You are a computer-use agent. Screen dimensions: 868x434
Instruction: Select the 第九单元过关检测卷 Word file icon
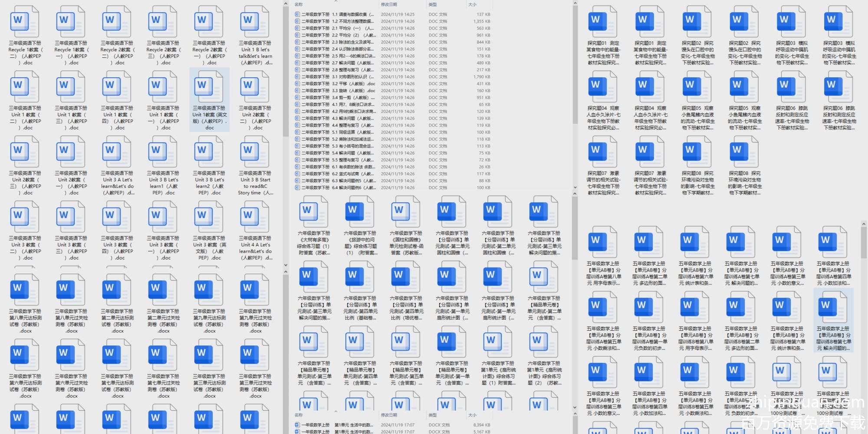tap(255, 290)
